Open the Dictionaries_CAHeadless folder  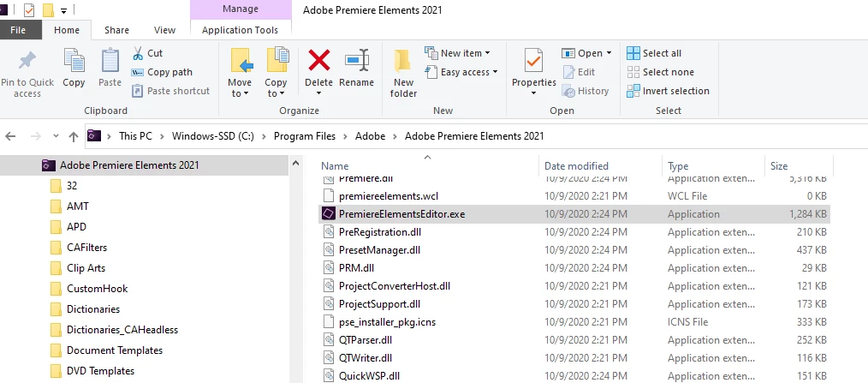pos(122,330)
